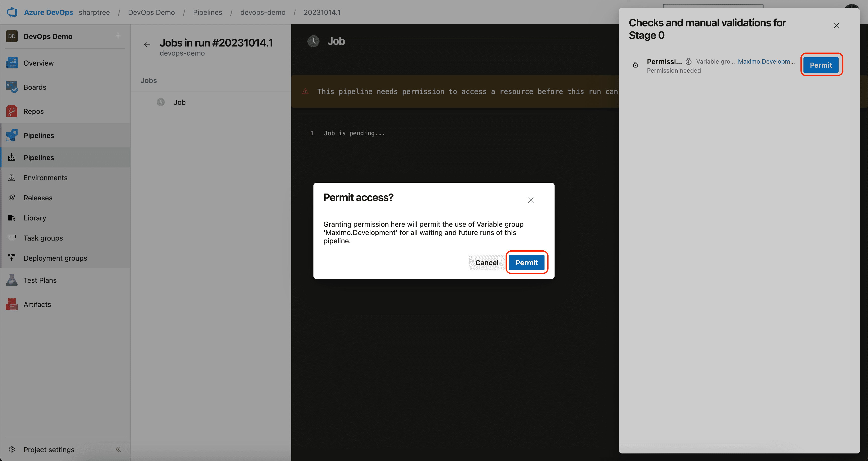Go back using the arrow beside Jobs in run
Viewport: 868px width, 461px height.
(x=147, y=44)
